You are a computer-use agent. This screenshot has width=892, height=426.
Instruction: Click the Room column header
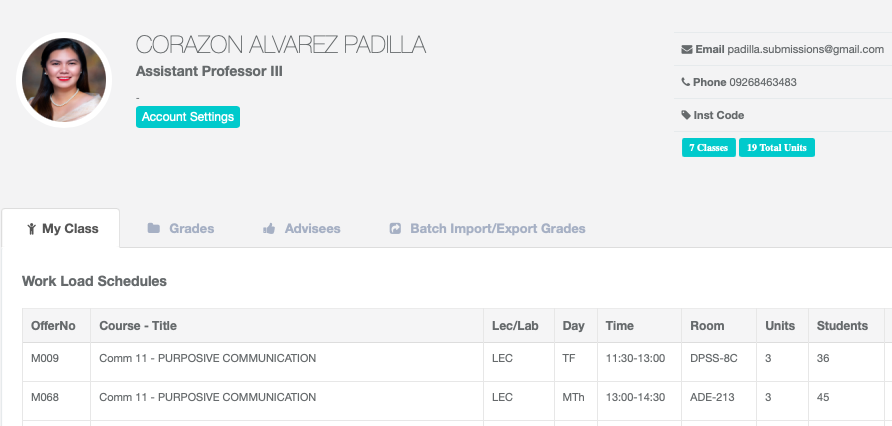tap(707, 326)
